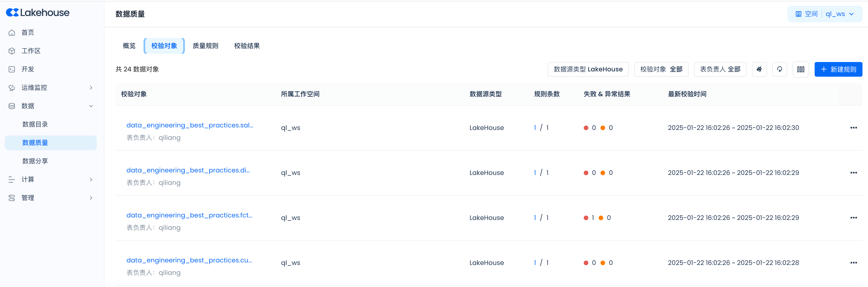Click the 工作区 cube icon in sidebar

pos(12,51)
